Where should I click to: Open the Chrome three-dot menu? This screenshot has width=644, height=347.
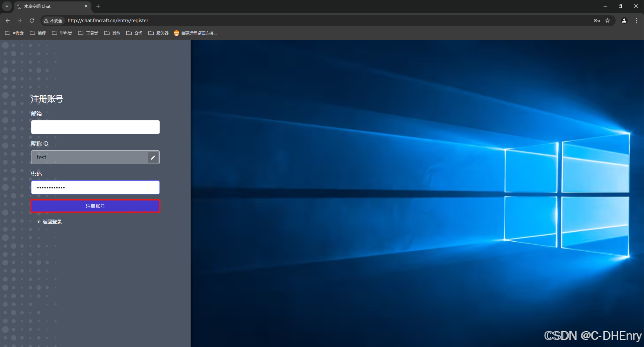(x=636, y=20)
